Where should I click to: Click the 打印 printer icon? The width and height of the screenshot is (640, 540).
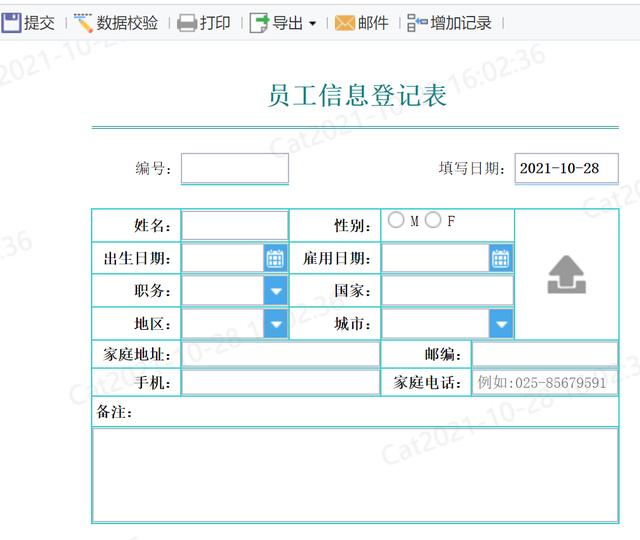187,23
